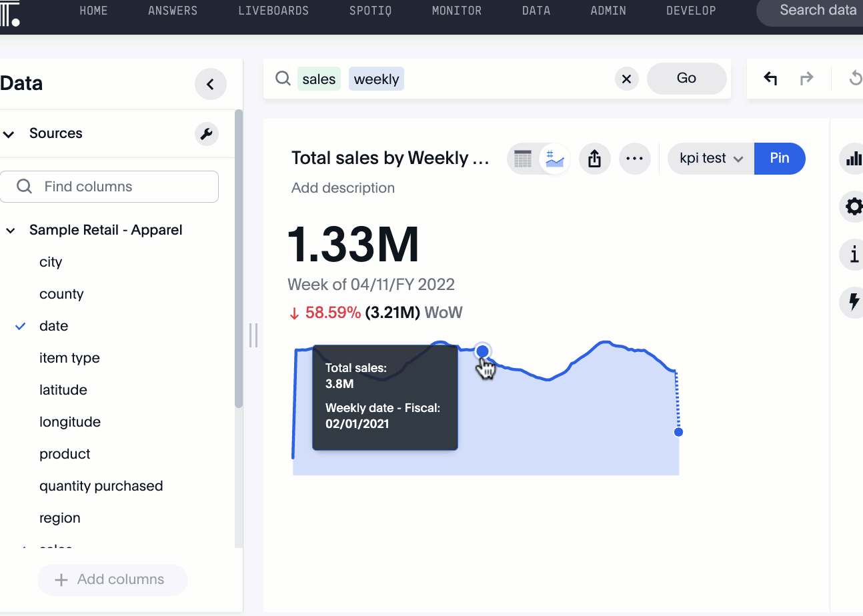
Task: Open the share icon for the answer
Action: click(594, 159)
